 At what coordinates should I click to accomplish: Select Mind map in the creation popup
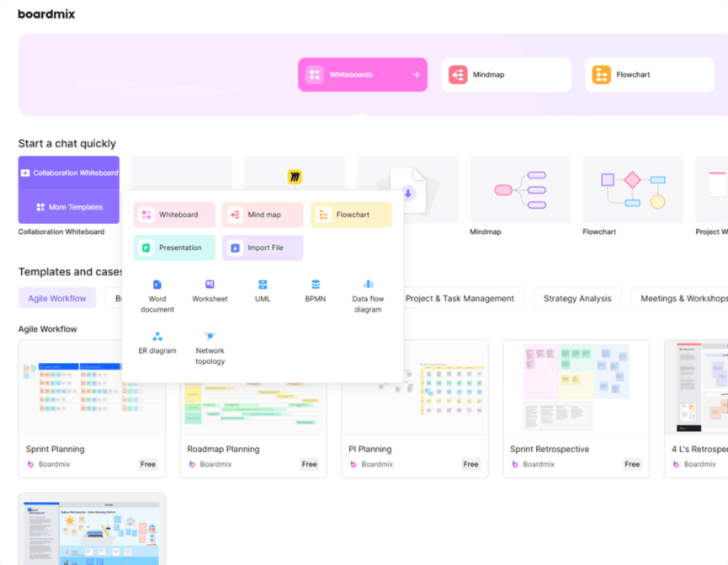[263, 215]
